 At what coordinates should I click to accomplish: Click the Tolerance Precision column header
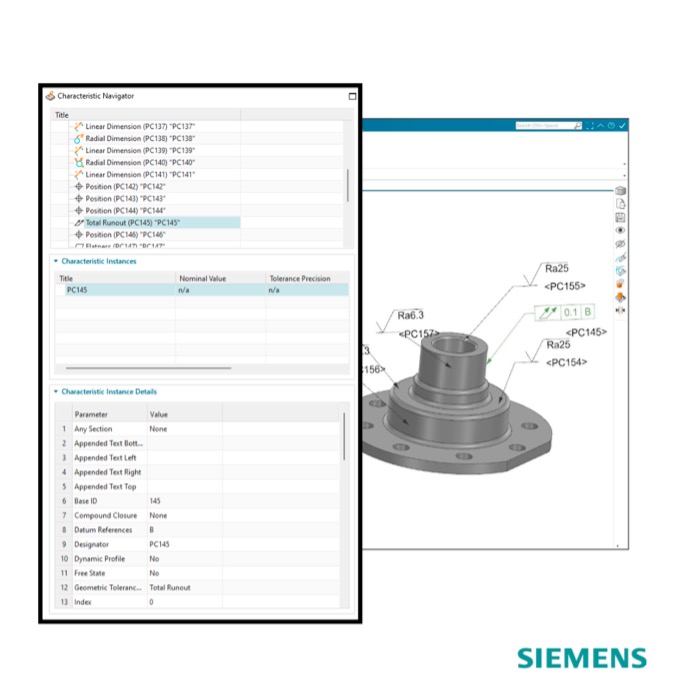click(299, 279)
